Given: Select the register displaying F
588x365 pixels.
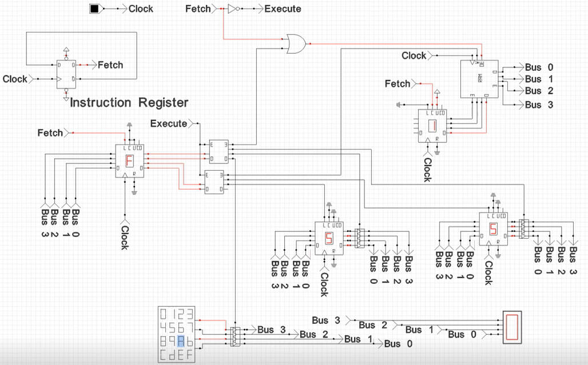Looking at the screenshot, I should tap(129, 161).
